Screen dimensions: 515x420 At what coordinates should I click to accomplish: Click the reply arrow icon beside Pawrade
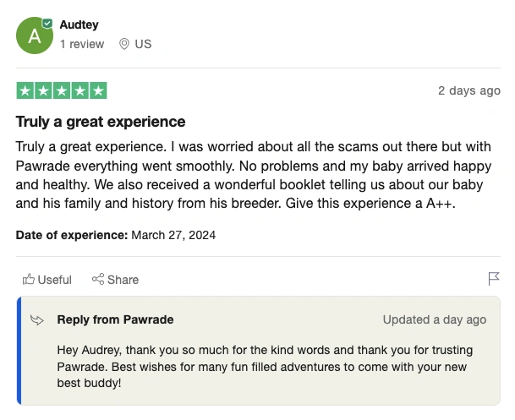(36, 319)
